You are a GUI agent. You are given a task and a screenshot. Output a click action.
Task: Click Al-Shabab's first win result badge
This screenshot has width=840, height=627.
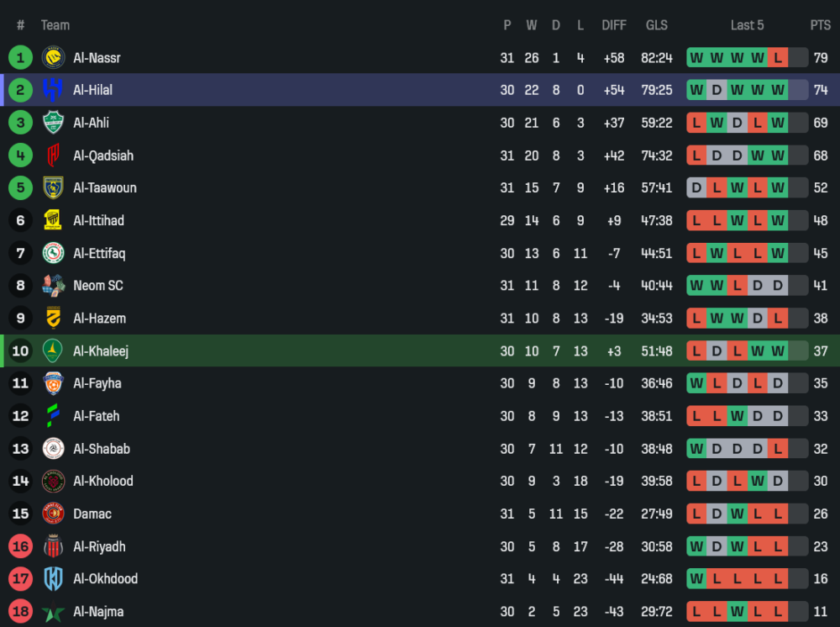[696, 449]
